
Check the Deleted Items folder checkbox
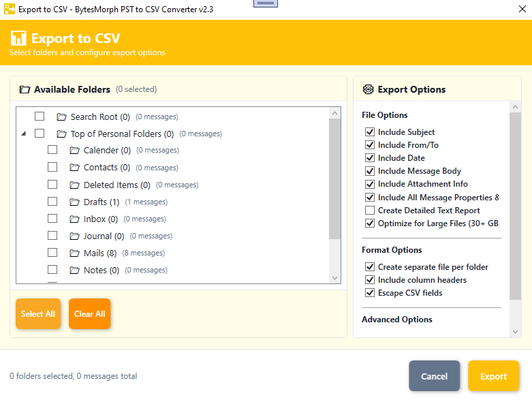(52, 184)
